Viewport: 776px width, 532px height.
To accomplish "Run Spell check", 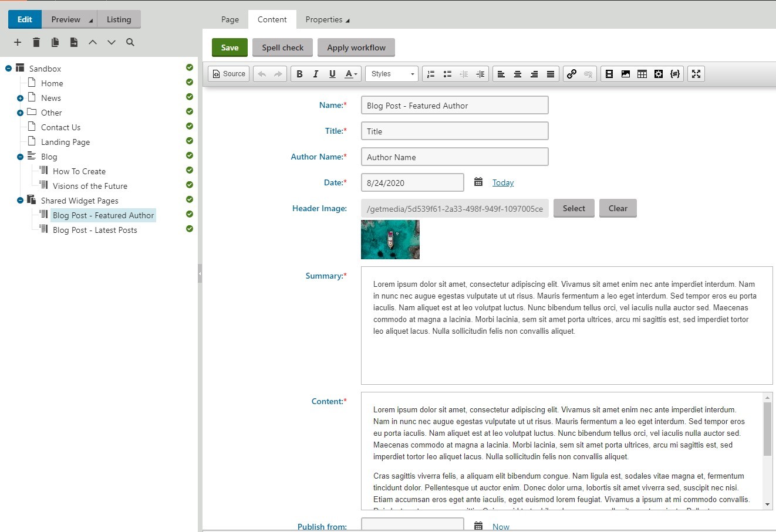I will click(x=283, y=48).
